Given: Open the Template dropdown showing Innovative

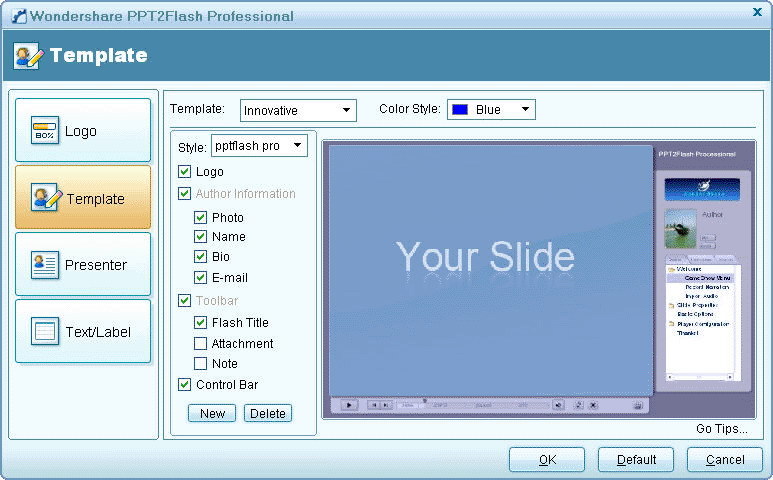Looking at the screenshot, I should coord(298,110).
